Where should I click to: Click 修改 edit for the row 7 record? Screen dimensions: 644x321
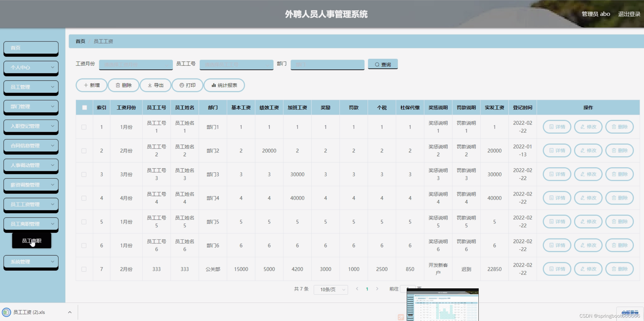588,269
